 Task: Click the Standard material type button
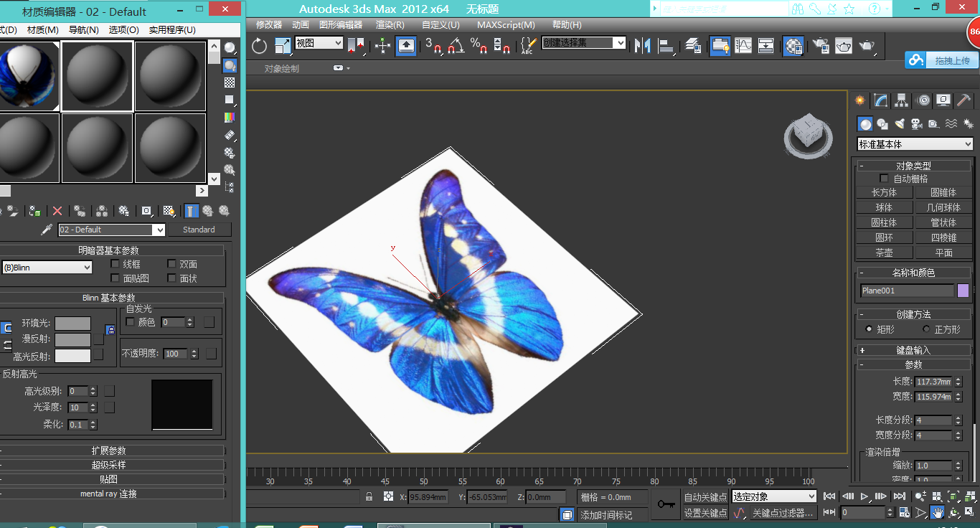(199, 230)
